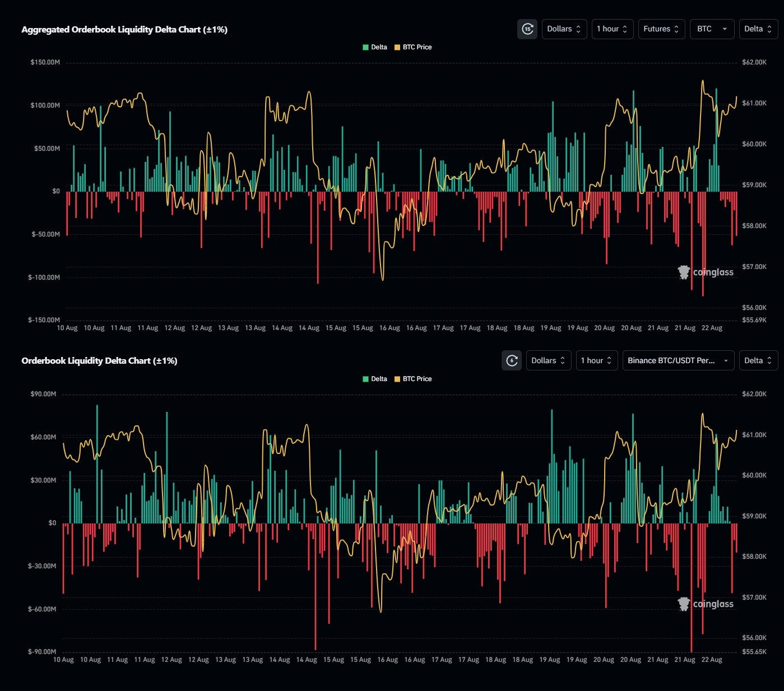Viewport: 784px width, 691px height.
Task: Open the Dollars dropdown in the aggregated chart
Action: (x=564, y=29)
